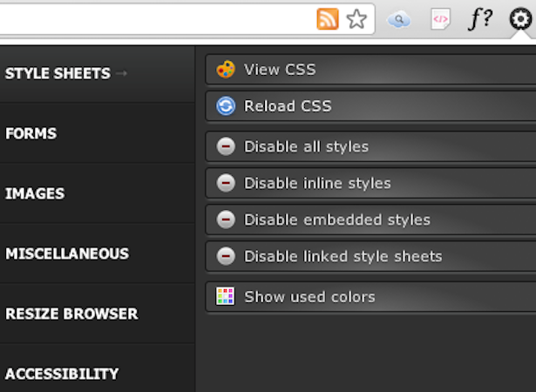
Task: Open the f? font extension icon
Action: [x=480, y=19]
